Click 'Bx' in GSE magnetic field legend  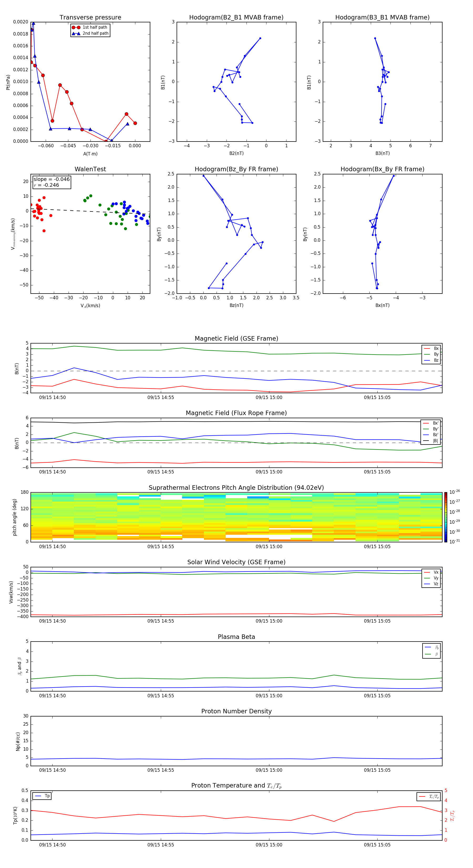(x=436, y=349)
